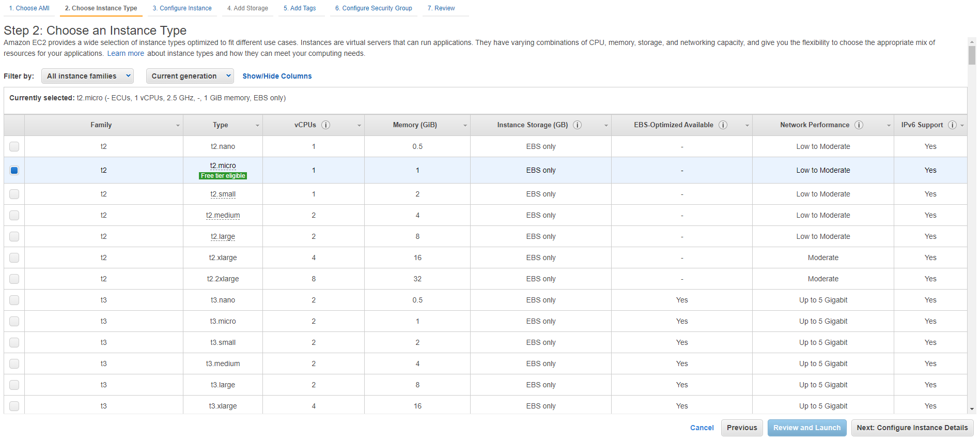The width and height of the screenshot is (980, 439).
Task: Open the Instance Storage column sort arrow
Action: click(606, 126)
